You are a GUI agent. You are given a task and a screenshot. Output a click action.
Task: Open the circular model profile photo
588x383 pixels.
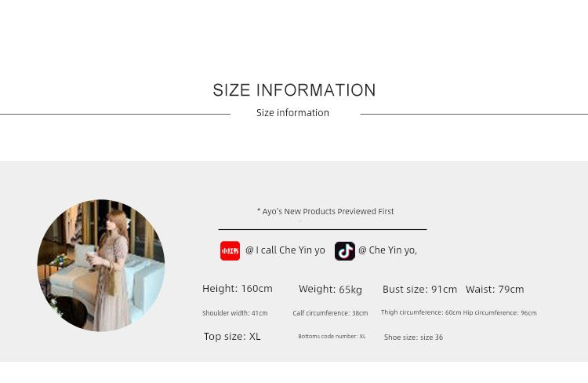(x=101, y=265)
